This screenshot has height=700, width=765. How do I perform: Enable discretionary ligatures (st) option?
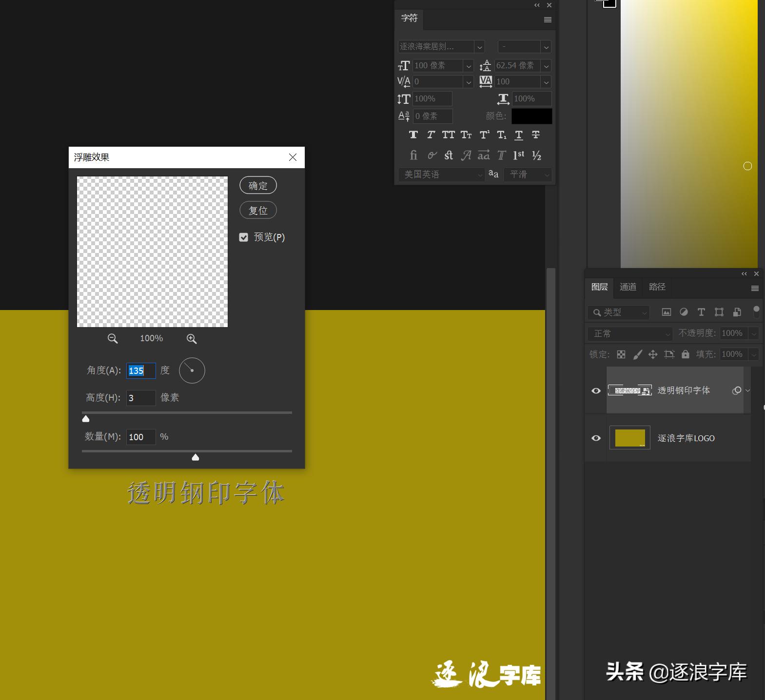coord(449,155)
